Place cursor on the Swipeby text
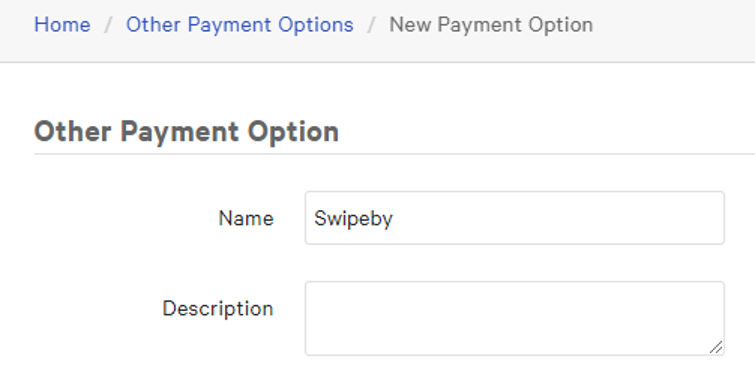 click(353, 219)
